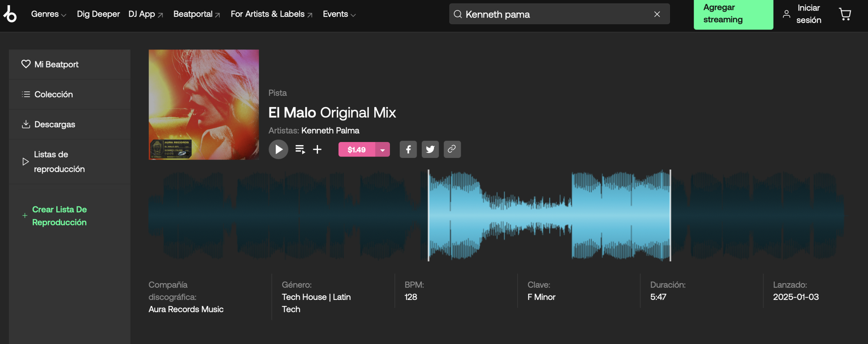Click the user profile icon
This screenshot has height=344, width=868.
click(x=787, y=14)
